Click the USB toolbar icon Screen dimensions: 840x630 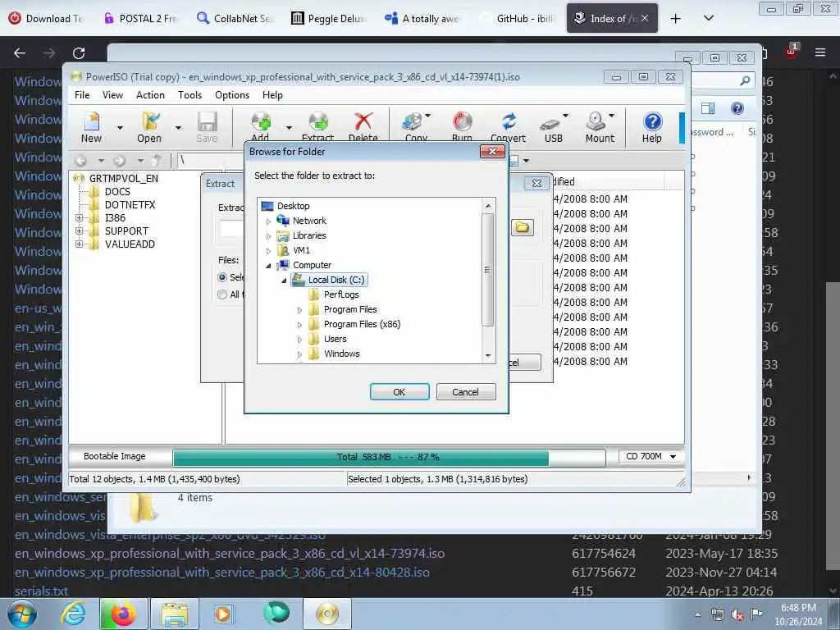(x=552, y=127)
